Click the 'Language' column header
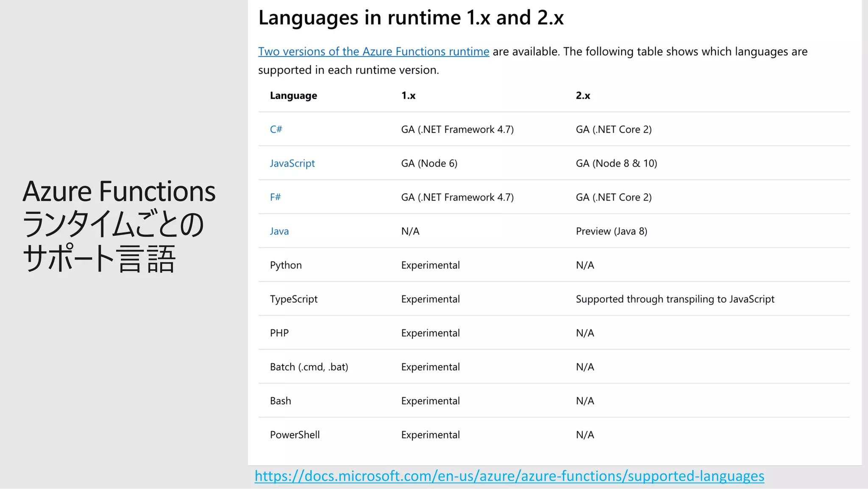This screenshot has height=489, width=868. coord(293,96)
